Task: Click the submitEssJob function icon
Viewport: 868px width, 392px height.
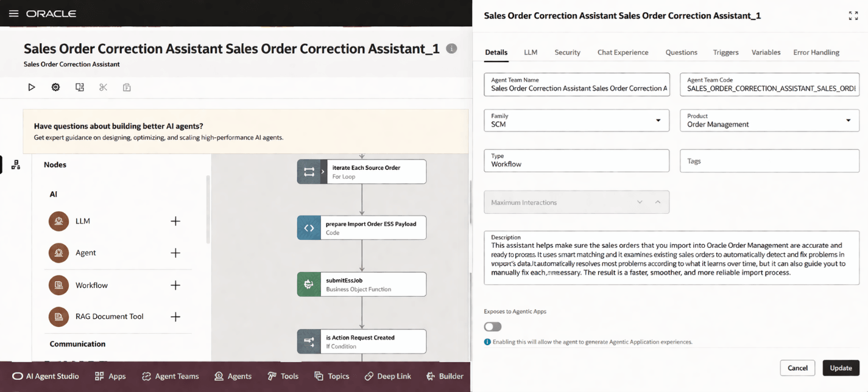Action: (x=309, y=284)
